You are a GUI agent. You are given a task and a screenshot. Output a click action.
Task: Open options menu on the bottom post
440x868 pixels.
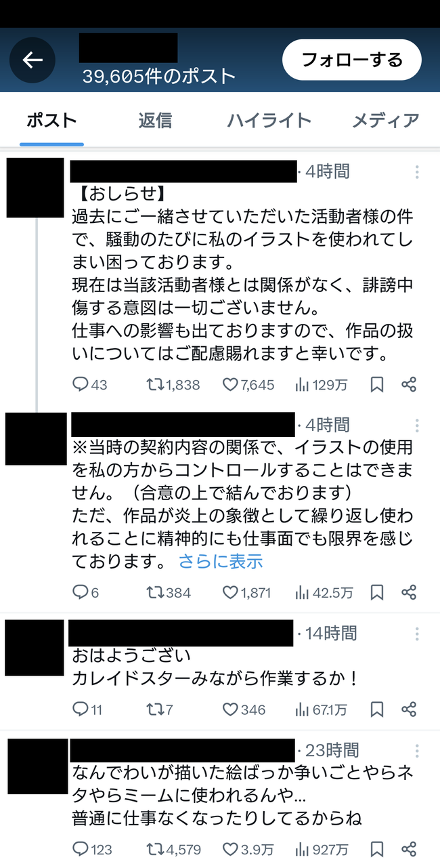pos(417,751)
